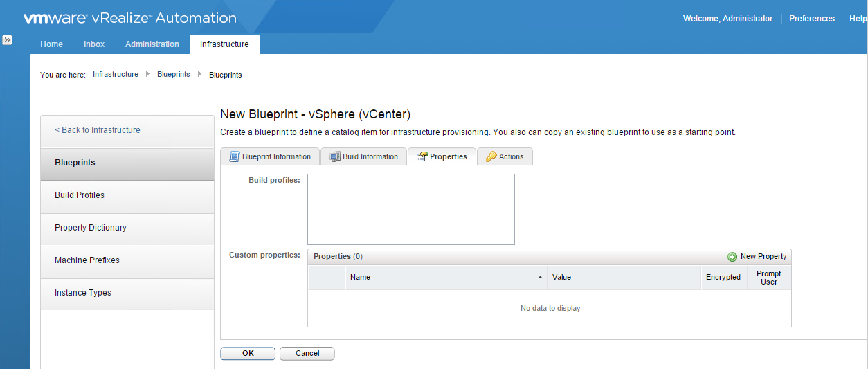The height and width of the screenshot is (369, 868).
Task: Sort properties by Name column
Action: click(x=446, y=277)
